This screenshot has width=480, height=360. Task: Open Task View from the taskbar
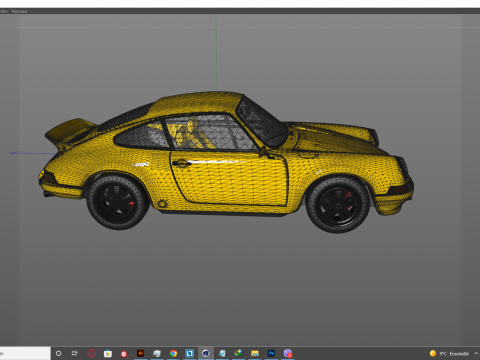(75, 353)
